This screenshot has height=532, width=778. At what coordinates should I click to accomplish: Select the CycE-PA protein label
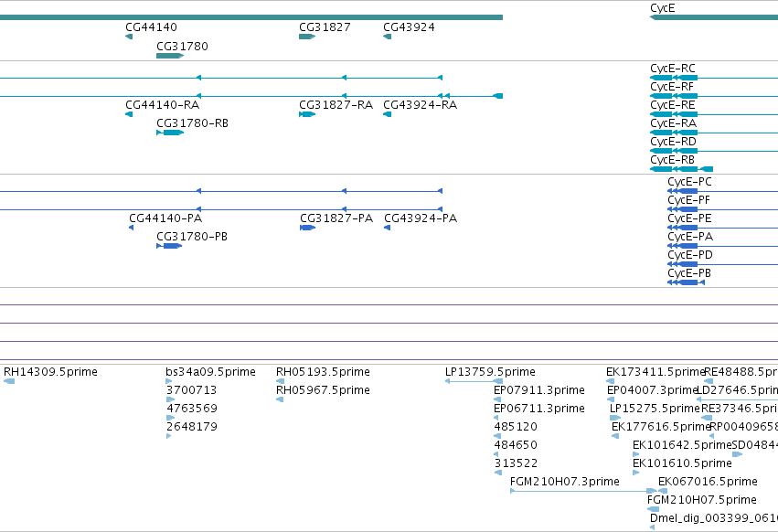coord(690,237)
